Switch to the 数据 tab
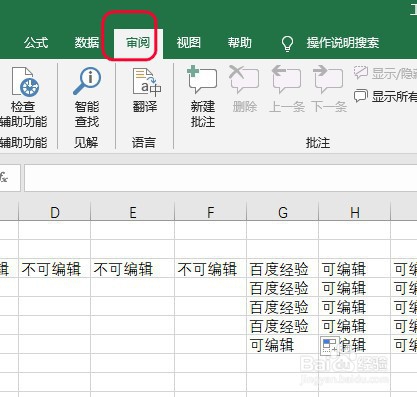Image resolution: width=417 pixels, height=397 pixels. pos(87,43)
